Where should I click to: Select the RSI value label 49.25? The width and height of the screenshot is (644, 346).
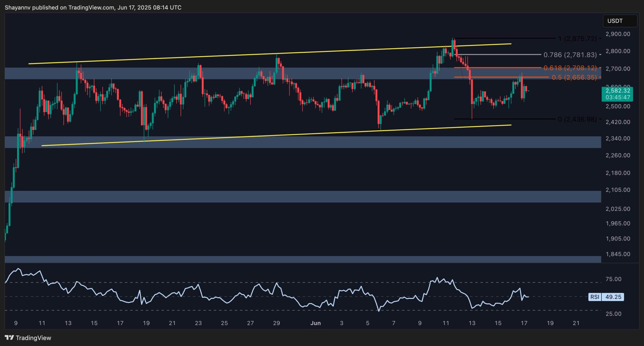[x=613, y=297]
